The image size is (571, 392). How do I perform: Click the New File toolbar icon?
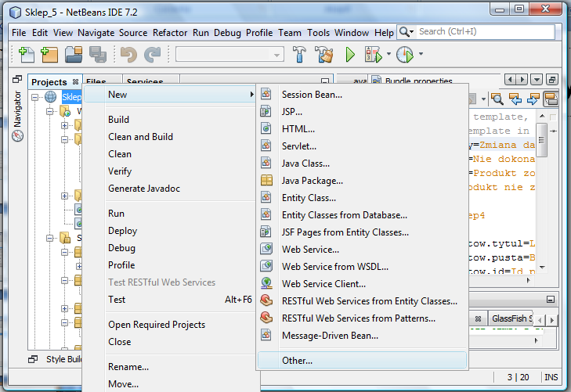click(26, 55)
